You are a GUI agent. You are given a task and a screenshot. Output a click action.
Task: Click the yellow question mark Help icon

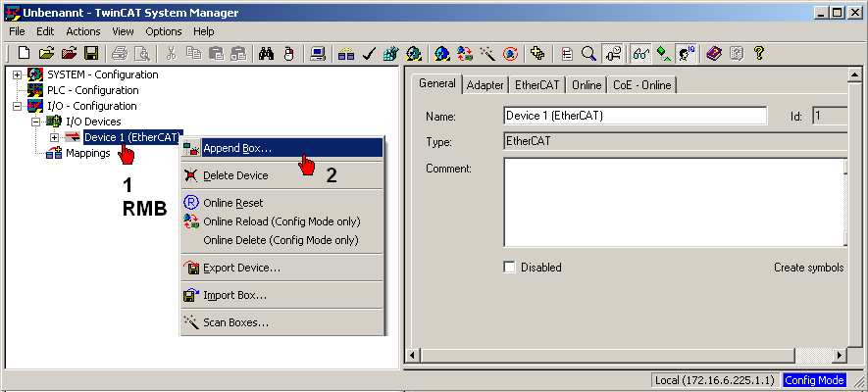tap(759, 53)
